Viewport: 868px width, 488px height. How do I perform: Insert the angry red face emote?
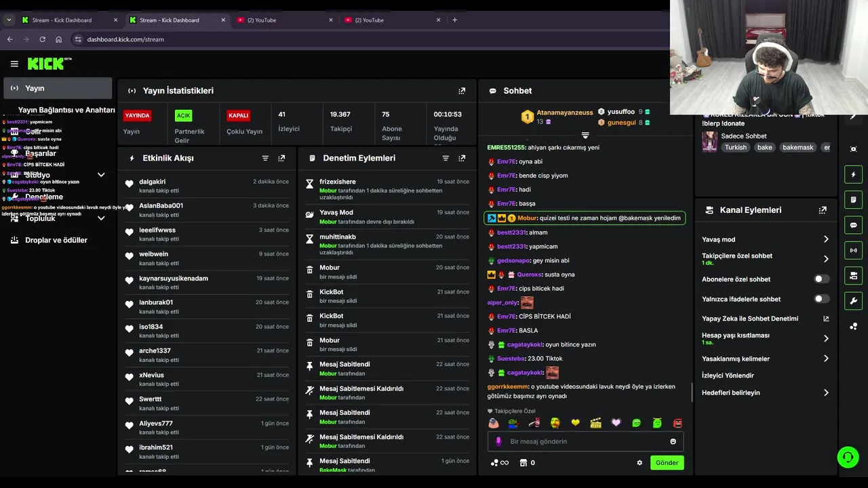click(x=677, y=423)
